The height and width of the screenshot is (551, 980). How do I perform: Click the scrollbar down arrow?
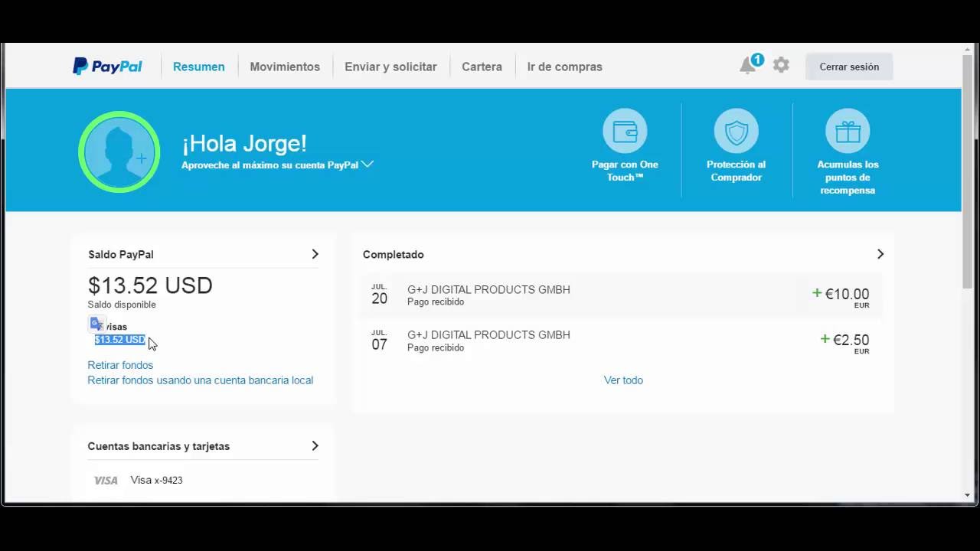pyautogui.click(x=968, y=496)
